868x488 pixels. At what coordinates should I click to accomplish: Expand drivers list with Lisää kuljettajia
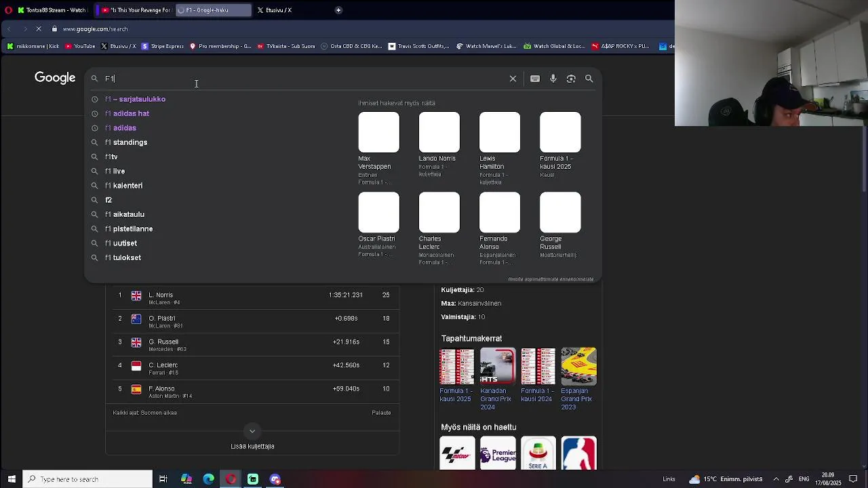click(x=252, y=439)
